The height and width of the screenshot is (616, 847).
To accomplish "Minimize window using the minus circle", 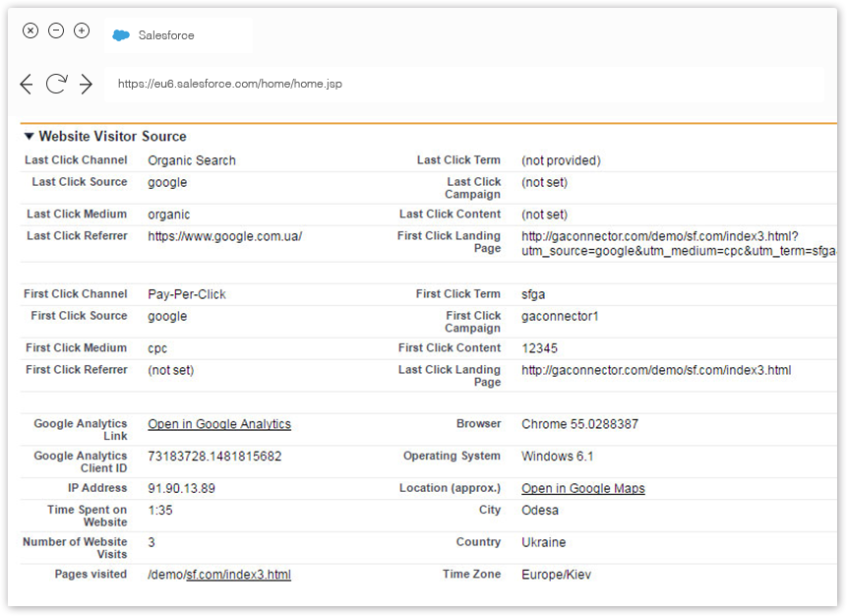I will (x=56, y=31).
